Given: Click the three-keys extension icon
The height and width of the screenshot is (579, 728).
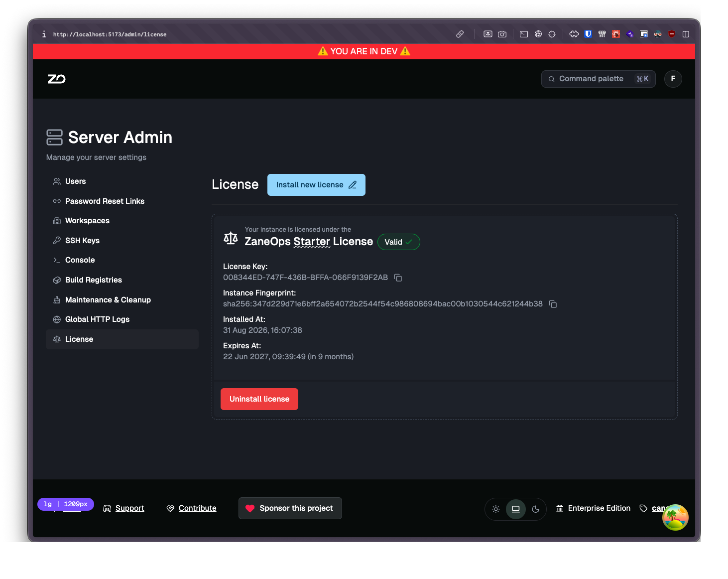Looking at the screenshot, I should pyautogui.click(x=602, y=34).
